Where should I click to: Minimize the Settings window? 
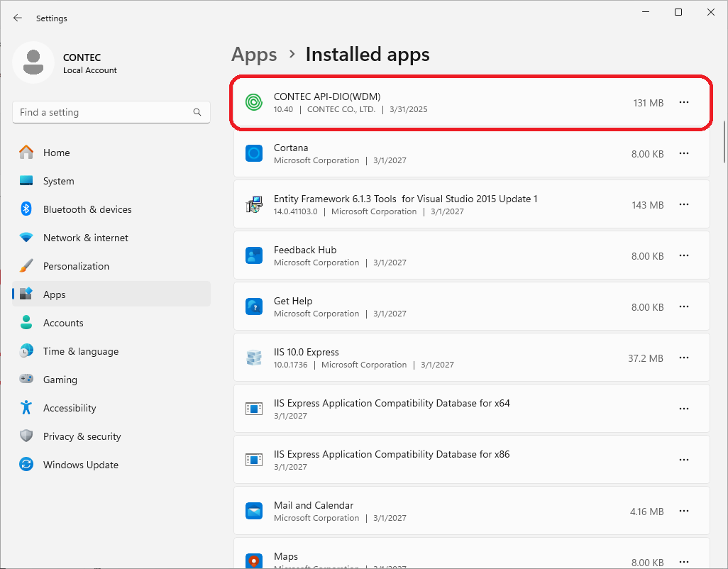tap(646, 12)
